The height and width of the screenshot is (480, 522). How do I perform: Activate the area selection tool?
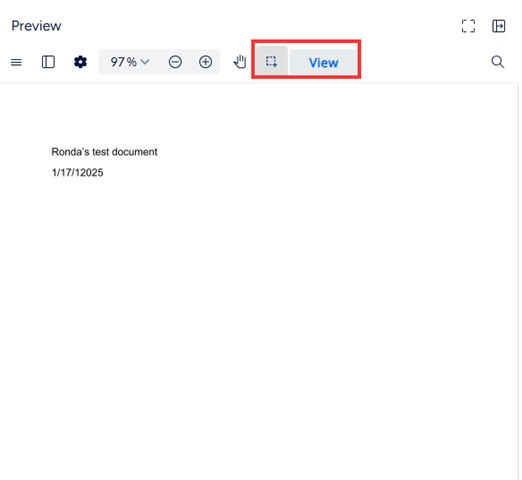tap(271, 61)
